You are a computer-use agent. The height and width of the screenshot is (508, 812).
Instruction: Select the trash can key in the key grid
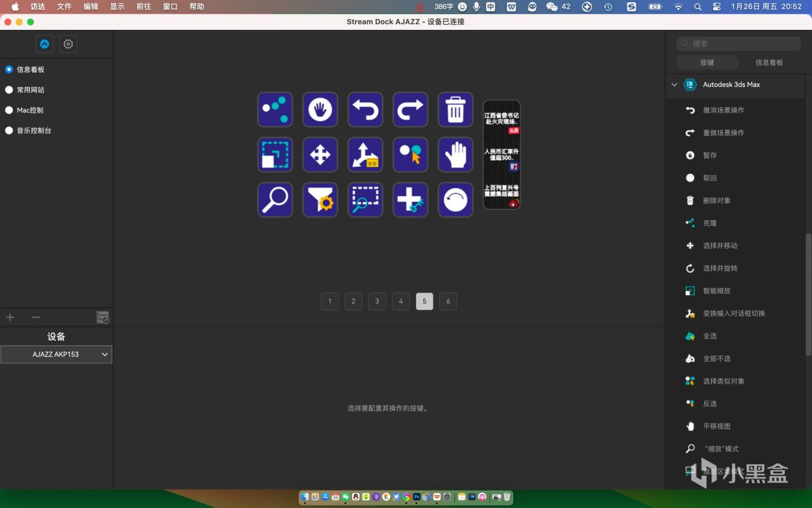(x=455, y=110)
